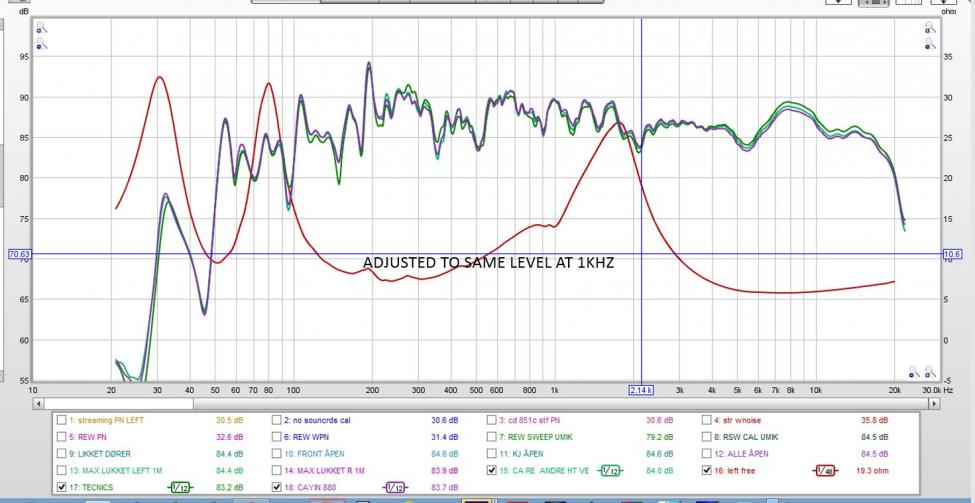
Task: Show trace 14: MAX LUKKET R 1M
Action: pos(277,471)
